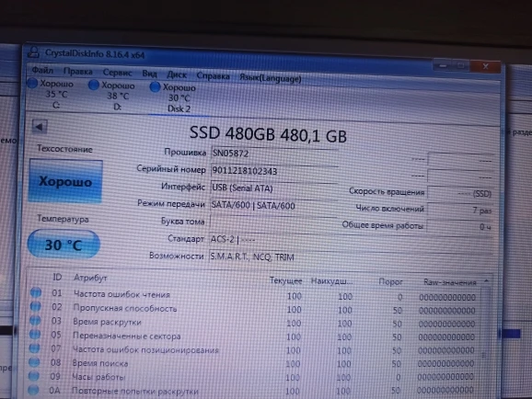Click the Прошивка field SN05872
The width and height of the screenshot is (532, 399).
274,154
